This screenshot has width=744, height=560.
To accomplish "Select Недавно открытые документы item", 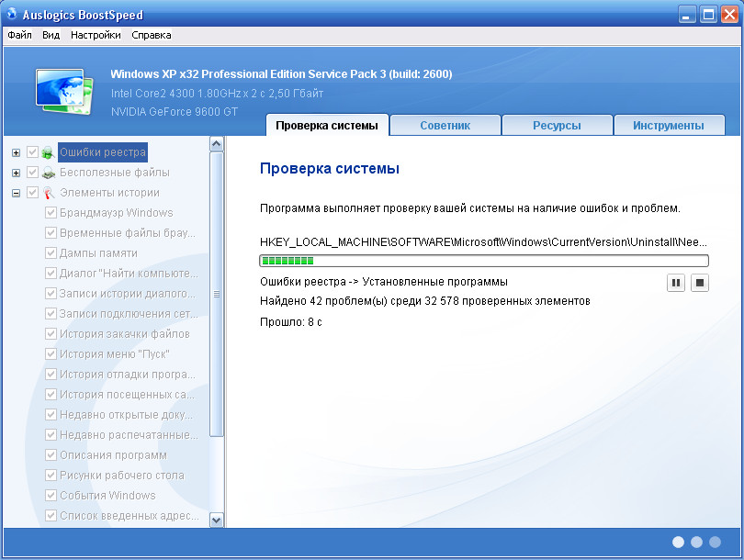I will coord(126,415).
